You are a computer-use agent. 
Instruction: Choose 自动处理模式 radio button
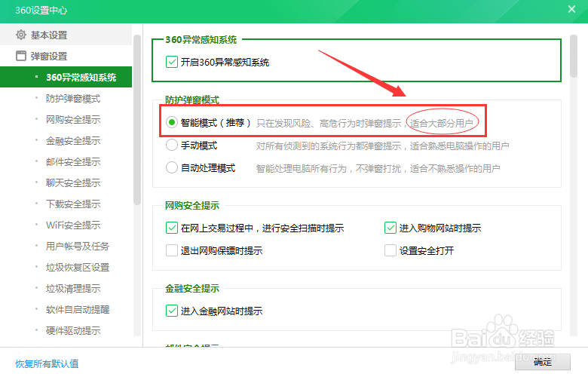click(x=172, y=167)
